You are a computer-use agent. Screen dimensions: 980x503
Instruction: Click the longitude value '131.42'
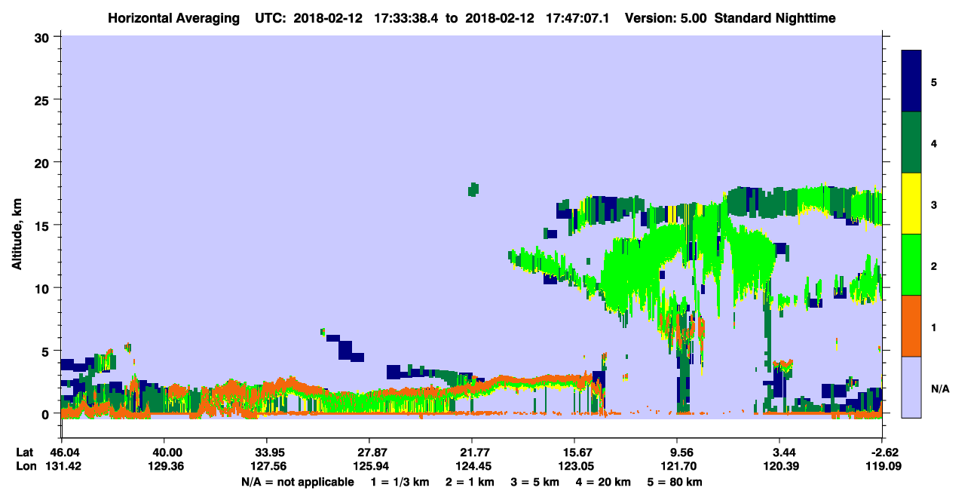[x=64, y=465]
